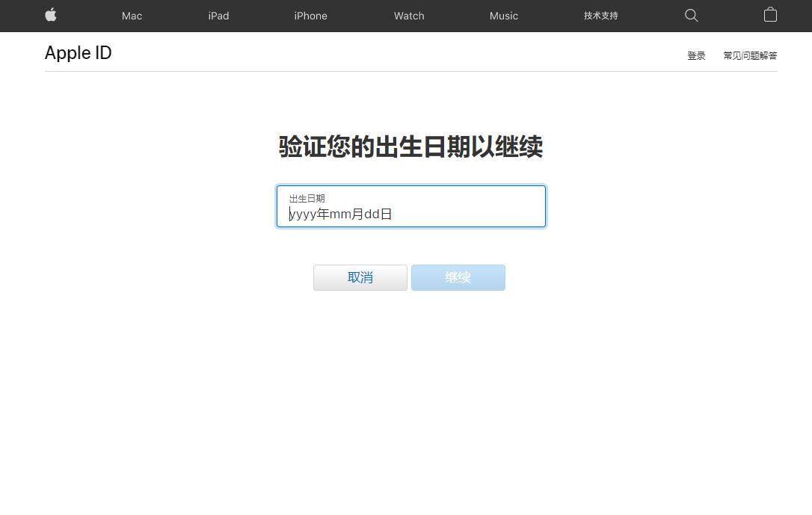The image size is (812, 515).
Task: Navigate to the Watch section
Action: pos(409,16)
